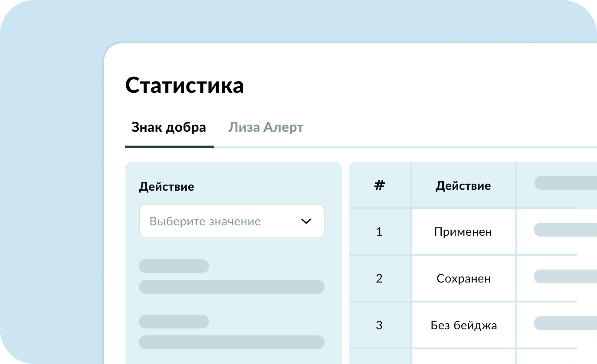Click row number 1 in the table

(379, 232)
